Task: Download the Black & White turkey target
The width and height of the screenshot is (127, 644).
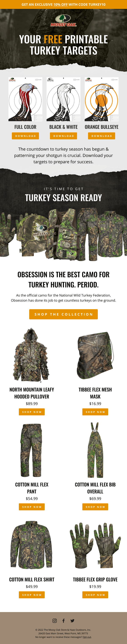Action: 63,136
